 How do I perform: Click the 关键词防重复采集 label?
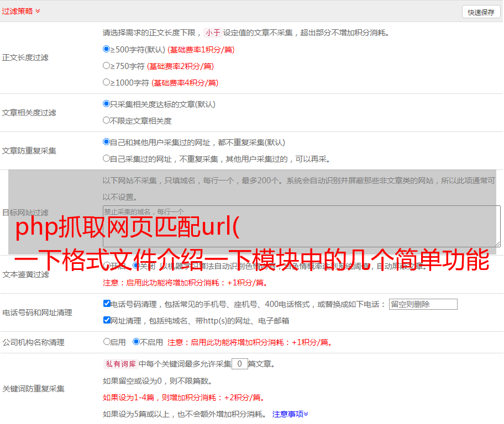point(33,389)
